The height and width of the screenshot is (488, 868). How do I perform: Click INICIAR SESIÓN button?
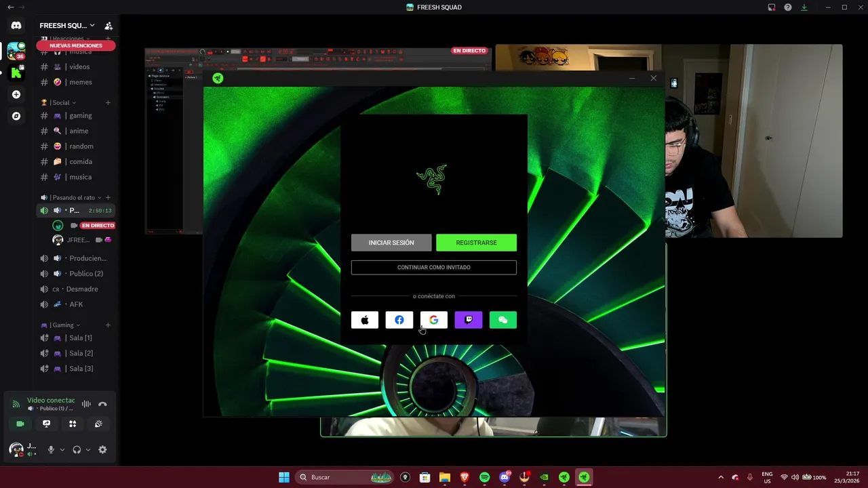[391, 243]
